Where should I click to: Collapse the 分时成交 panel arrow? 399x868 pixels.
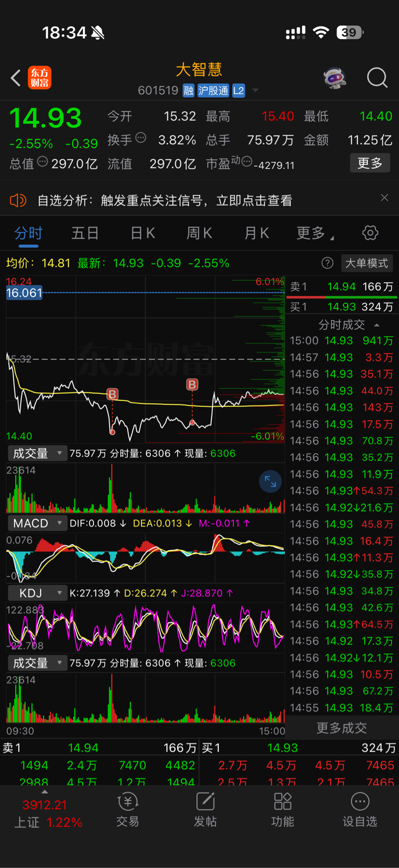[377, 325]
